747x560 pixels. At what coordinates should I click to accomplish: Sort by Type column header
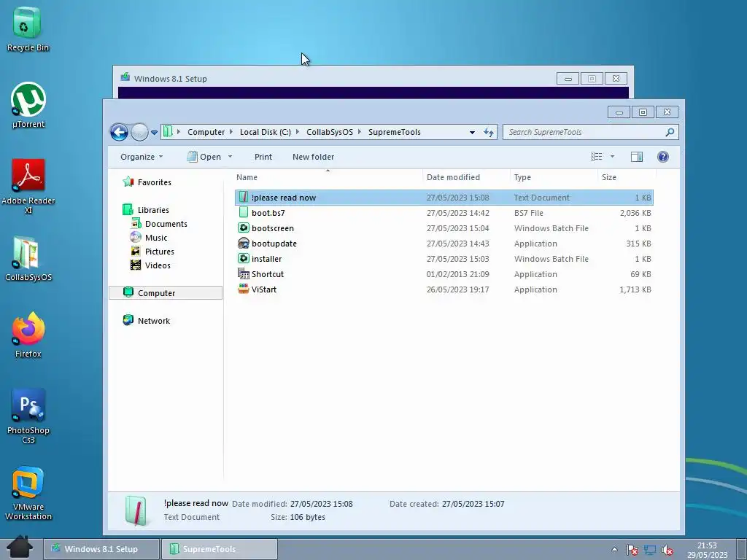coord(554,177)
